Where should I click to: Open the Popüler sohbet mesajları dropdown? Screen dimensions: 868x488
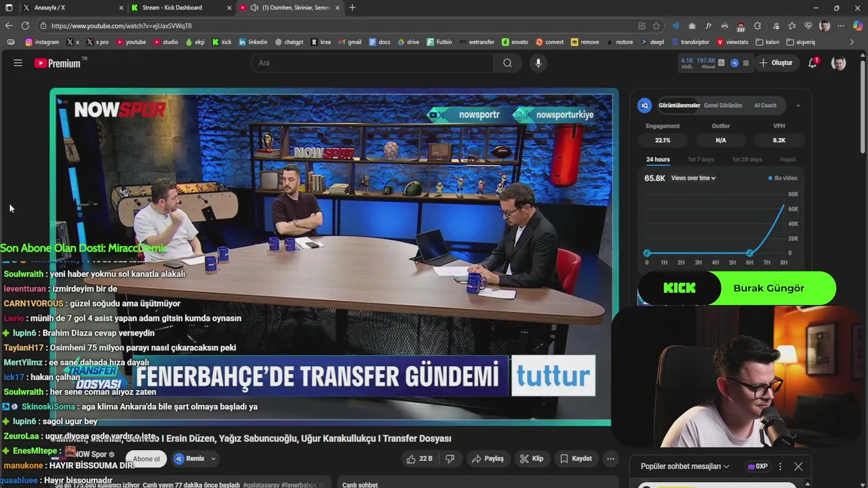tap(685, 466)
